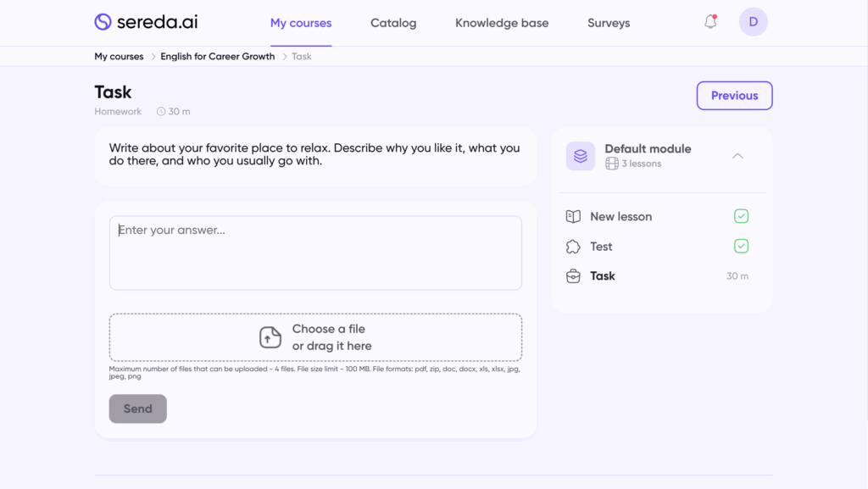Click the book icon beside New lesson
Screen dimensions: 868x489
(x=573, y=217)
